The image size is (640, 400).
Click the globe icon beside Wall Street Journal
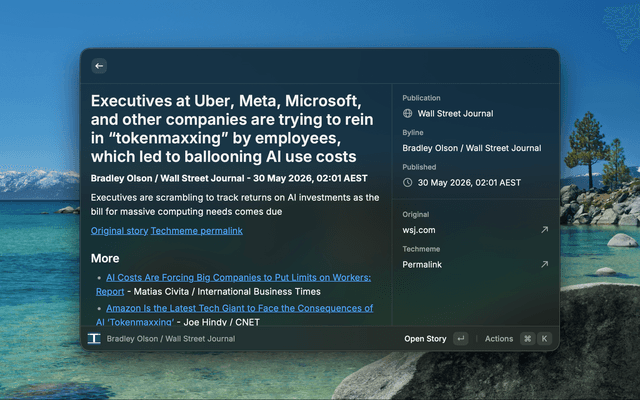coord(407,113)
